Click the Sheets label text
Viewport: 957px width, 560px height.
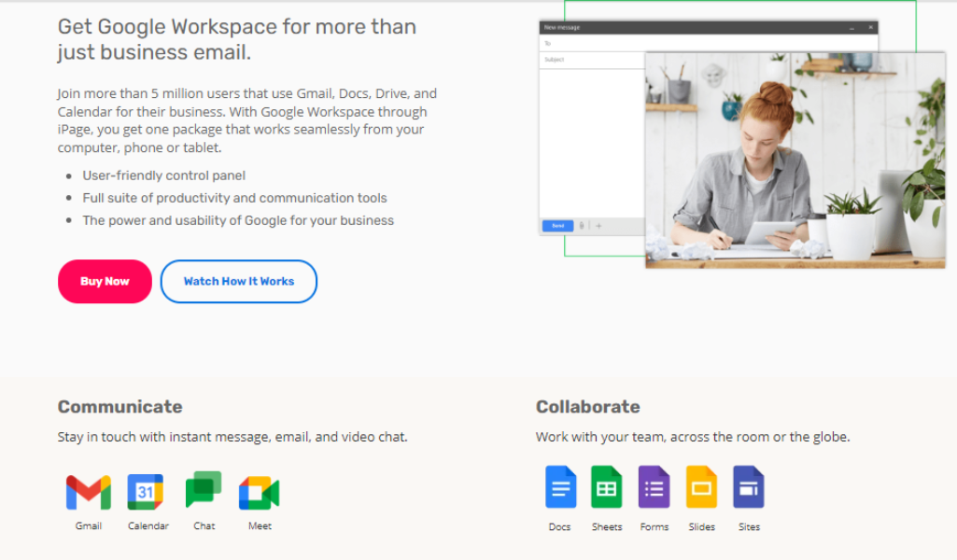click(607, 527)
